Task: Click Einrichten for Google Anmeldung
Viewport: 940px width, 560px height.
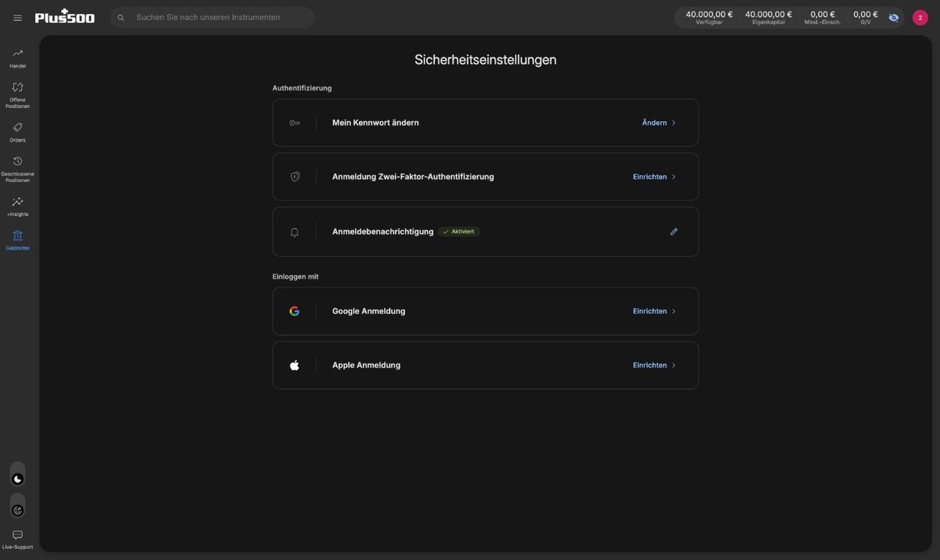Action: (650, 311)
